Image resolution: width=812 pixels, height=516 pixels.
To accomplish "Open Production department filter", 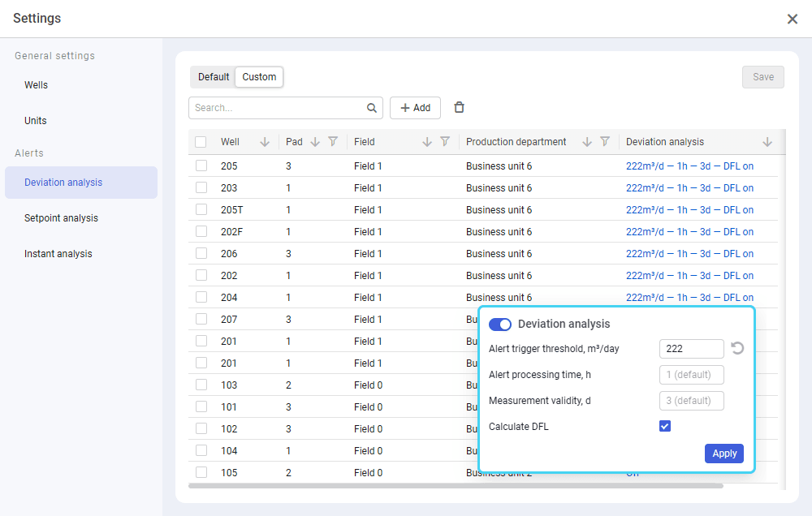I will (x=605, y=141).
